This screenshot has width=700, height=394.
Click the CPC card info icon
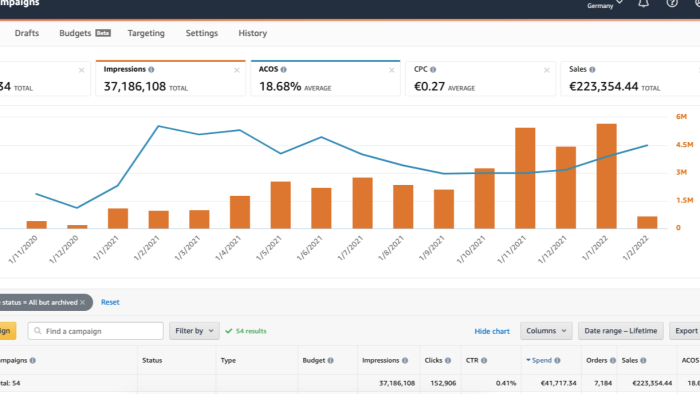[433, 70]
